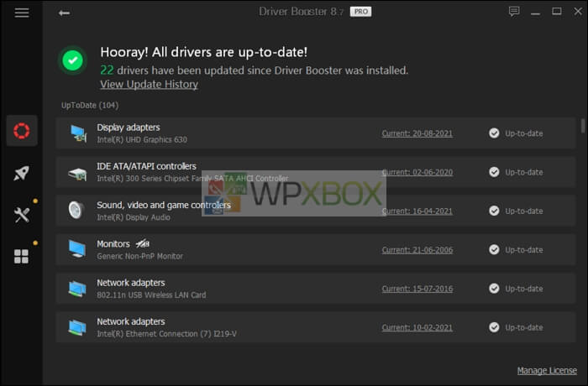Click the Display adapters row title
This screenshot has width=588, height=386.
point(129,128)
